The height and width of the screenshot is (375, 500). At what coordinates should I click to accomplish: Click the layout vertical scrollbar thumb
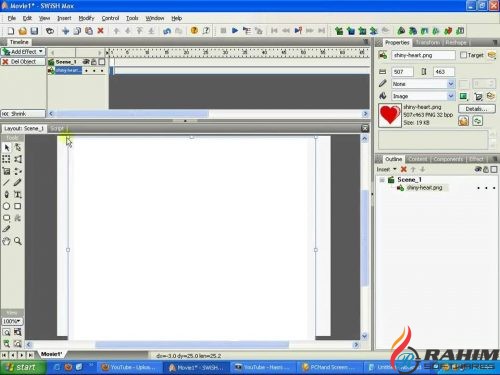coord(365,237)
